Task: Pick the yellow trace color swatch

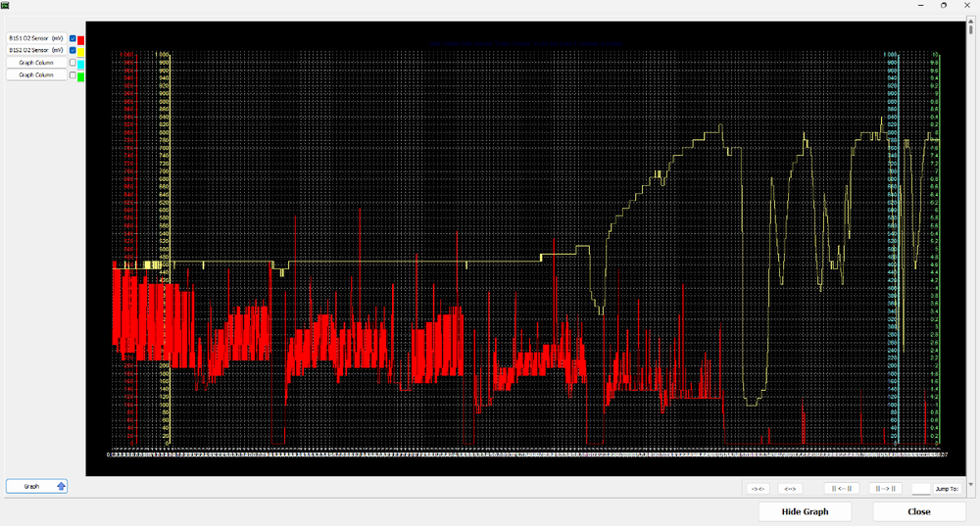Action: [x=80, y=52]
